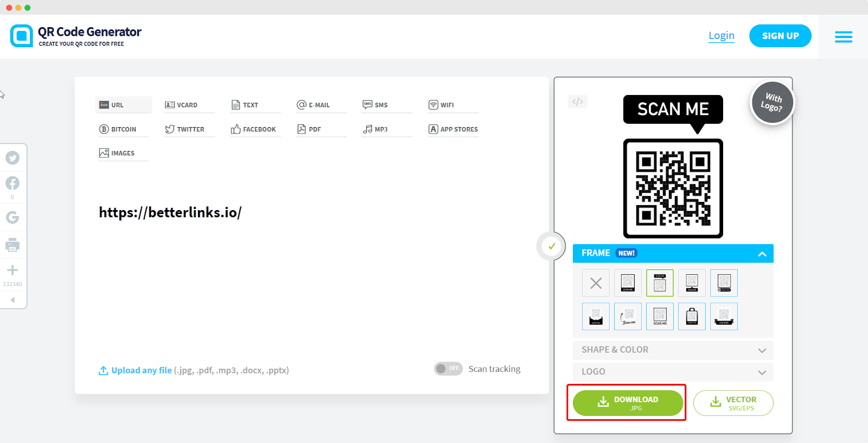This screenshot has width=868, height=443.
Task: Collapse the FRAME section
Action: [673, 254]
